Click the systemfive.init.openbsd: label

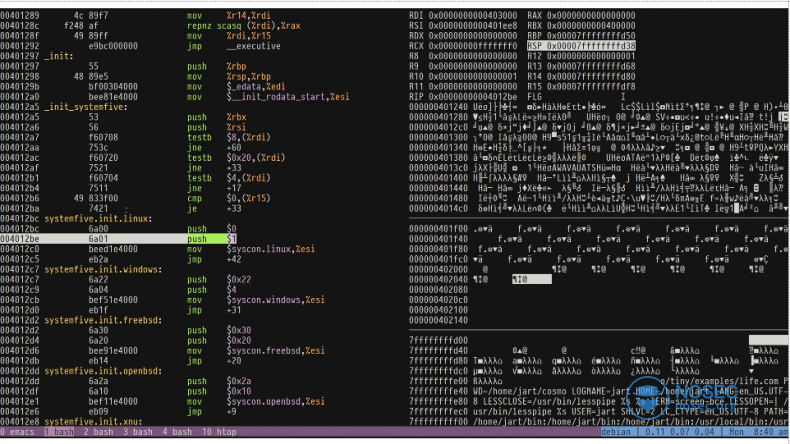click(x=103, y=371)
